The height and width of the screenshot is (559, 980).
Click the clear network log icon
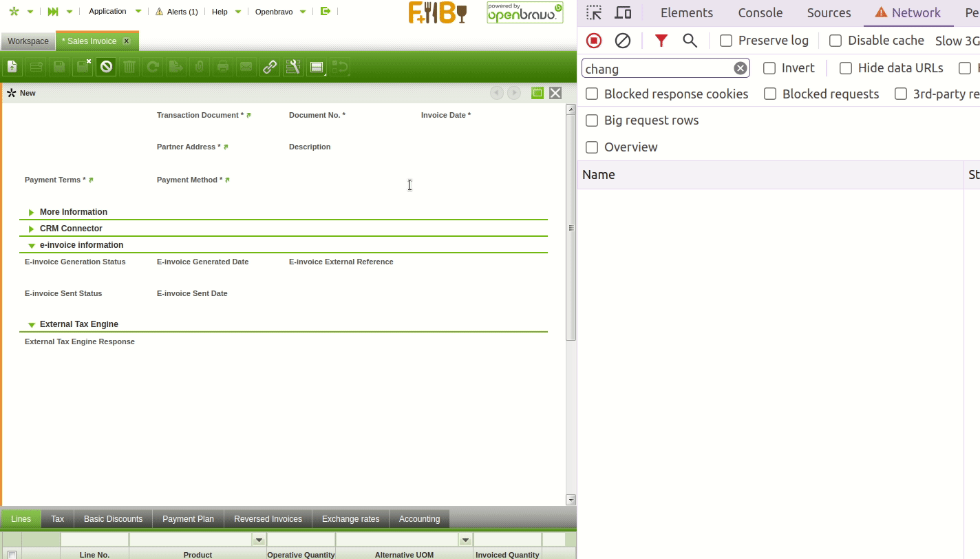point(622,41)
